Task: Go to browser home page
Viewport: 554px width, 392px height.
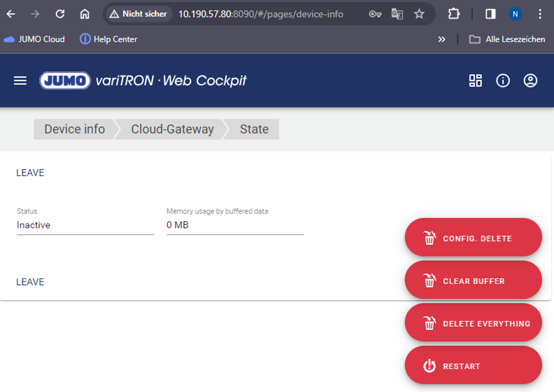Action: 85,14
